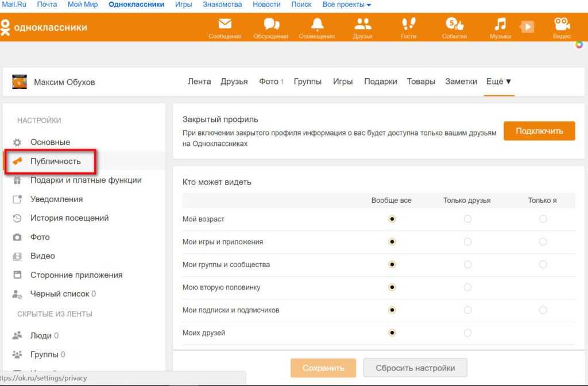
Task: Click the Люди hidden-from-feed icon
Action: (17, 335)
